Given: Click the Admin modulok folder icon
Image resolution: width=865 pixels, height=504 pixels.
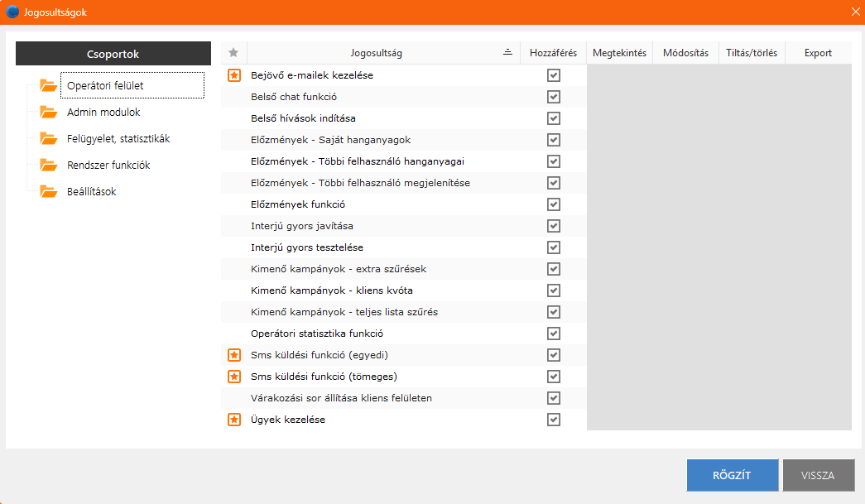Looking at the screenshot, I should pos(49,112).
